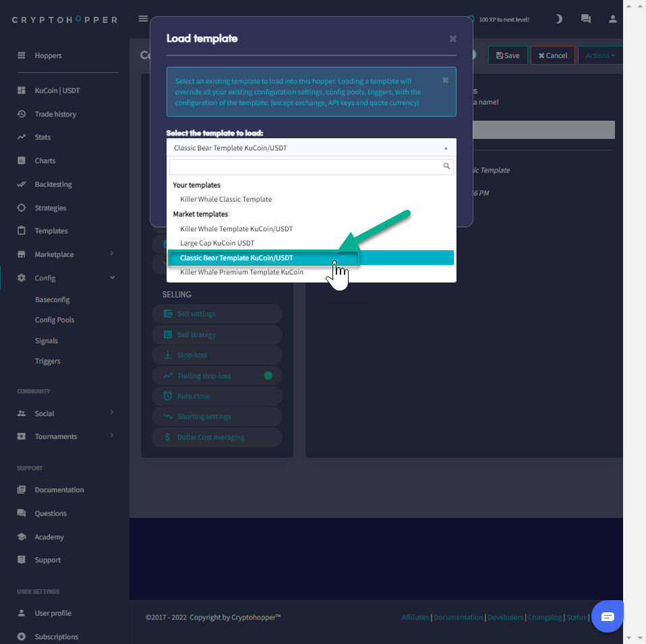Image resolution: width=646 pixels, height=644 pixels.
Task: Open the blue chat support bubble
Action: [x=607, y=616]
